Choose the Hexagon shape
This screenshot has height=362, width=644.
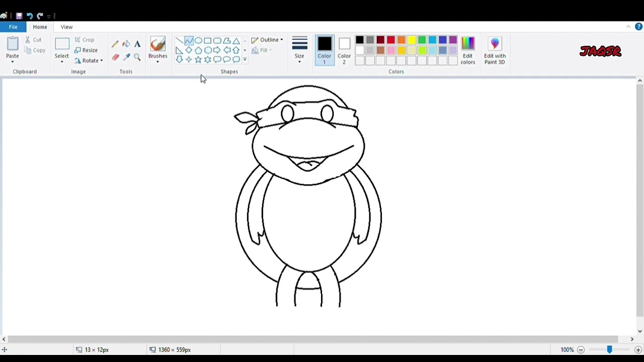pyautogui.click(x=208, y=50)
